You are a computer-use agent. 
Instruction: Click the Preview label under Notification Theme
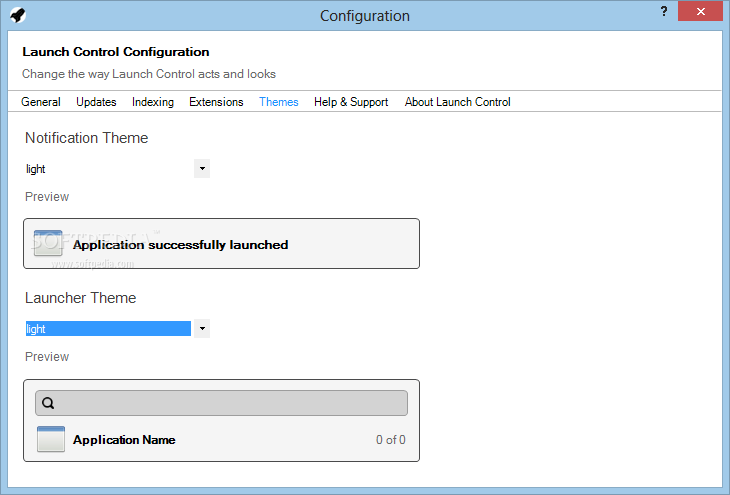pyautogui.click(x=47, y=197)
